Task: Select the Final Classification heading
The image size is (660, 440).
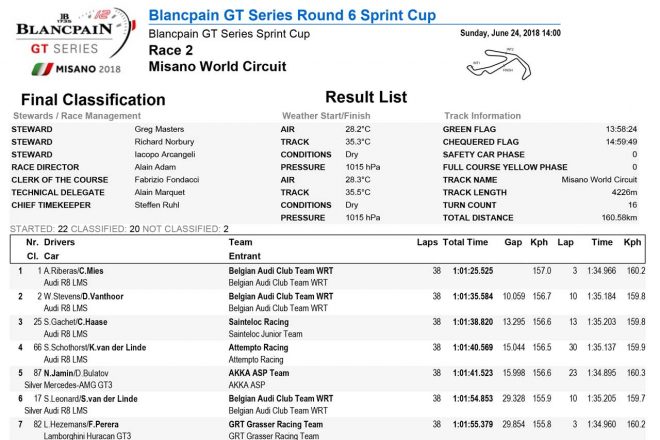Action: click(93, 100)
